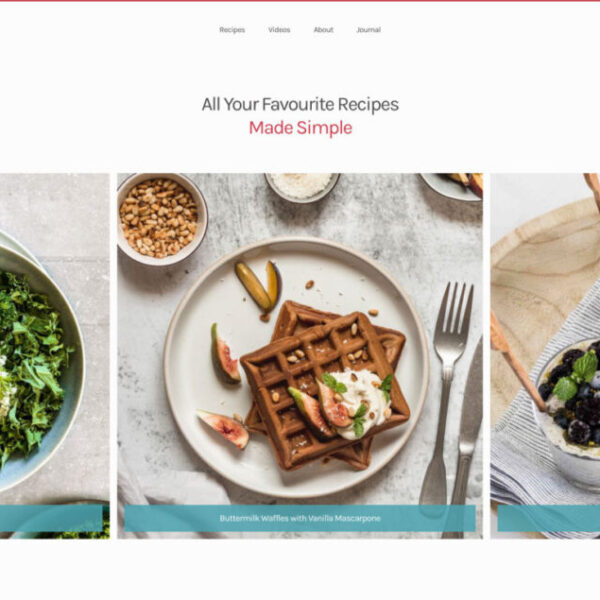Click the Buttermilk Waffles with Vanilla Mascarpone caption

coord(300,518)
